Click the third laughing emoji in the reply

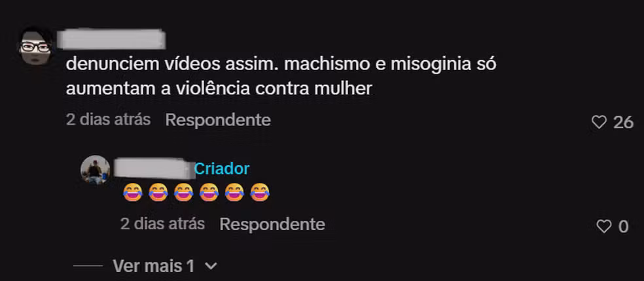coord(183,192)
